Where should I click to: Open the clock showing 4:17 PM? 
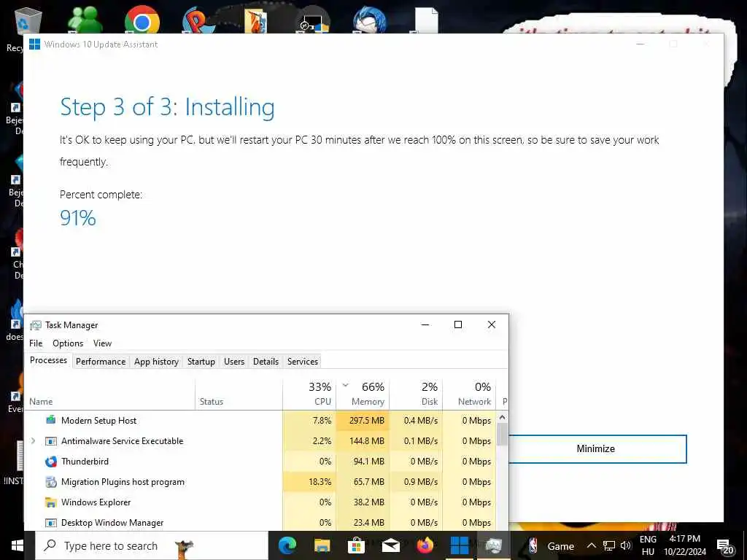(x=684, y=545)
